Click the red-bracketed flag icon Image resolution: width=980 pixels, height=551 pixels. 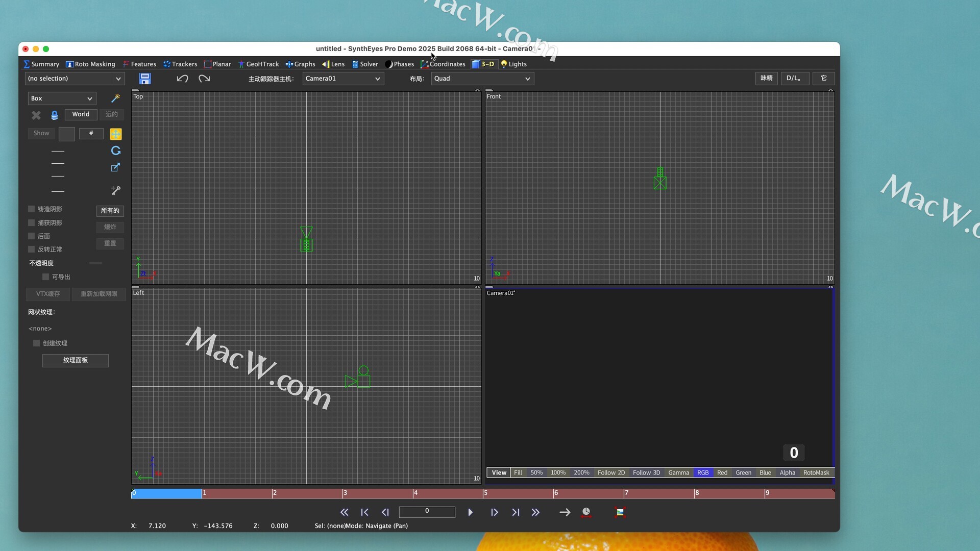[620, 512]
